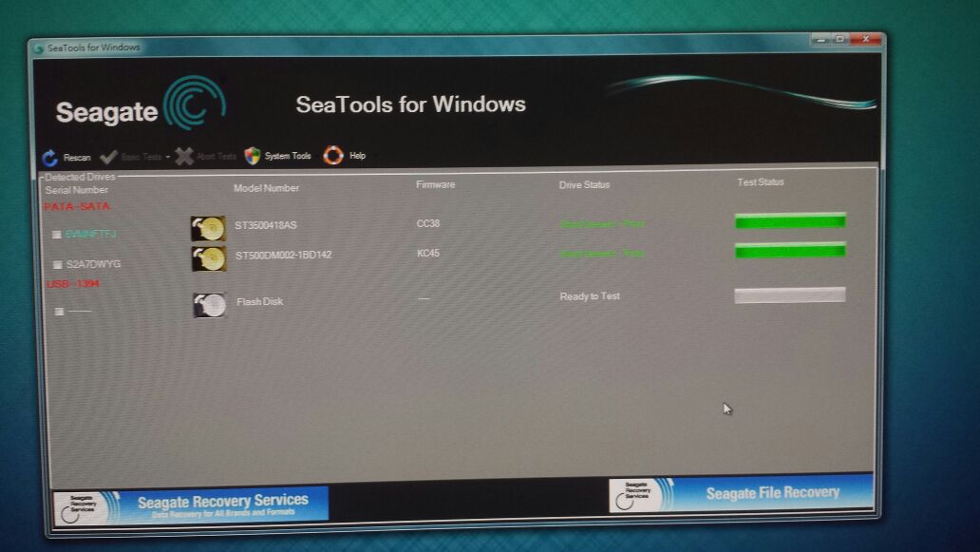Click the Drive Status column header
The width and height of the screenshot is (980, 552).
[584, 185]
